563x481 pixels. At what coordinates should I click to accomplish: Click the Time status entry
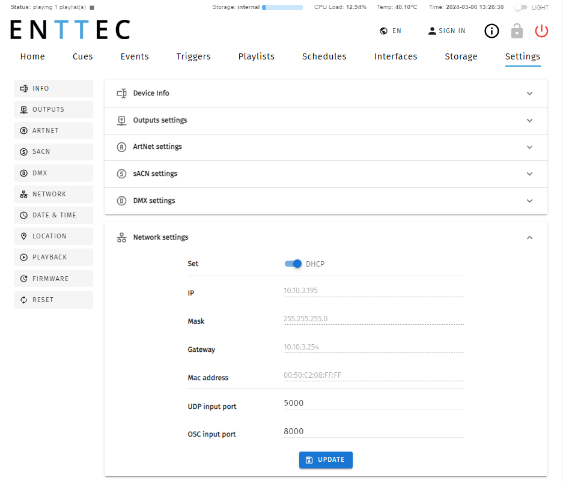466,7
